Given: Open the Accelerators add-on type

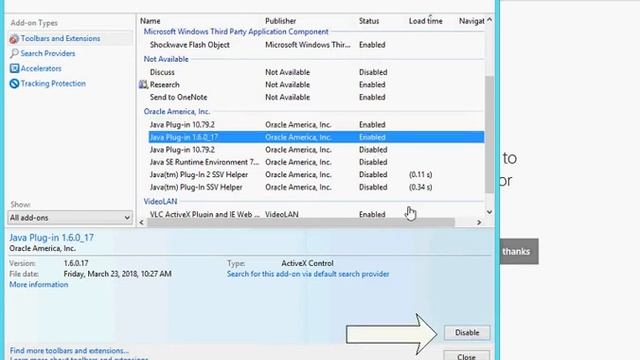Looking at the screenshot, I should [41, 69].
